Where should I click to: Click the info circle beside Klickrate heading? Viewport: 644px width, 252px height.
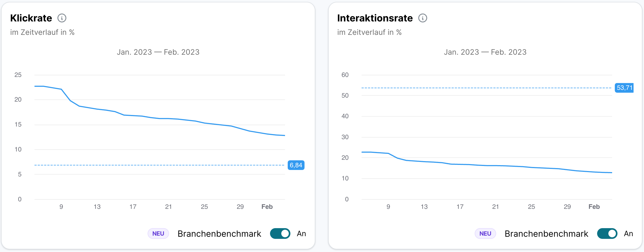tap(62, 18)
